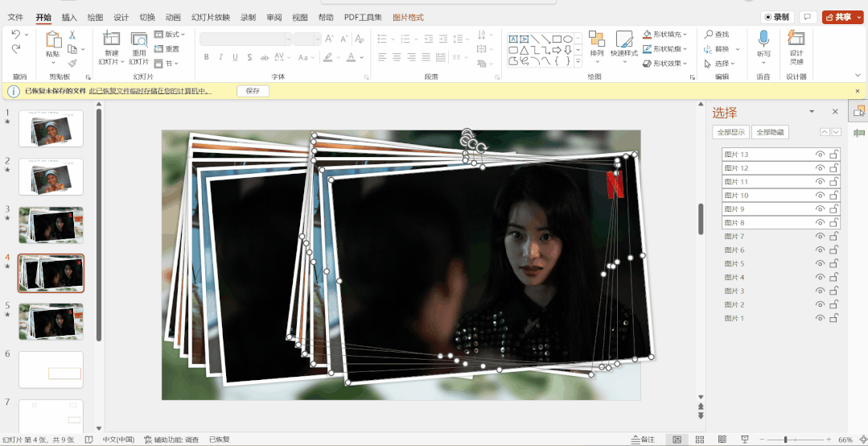Viewport: 868px width, 446px height.
Task: Switch to Slide Sorter view
Action: (699, 440)
